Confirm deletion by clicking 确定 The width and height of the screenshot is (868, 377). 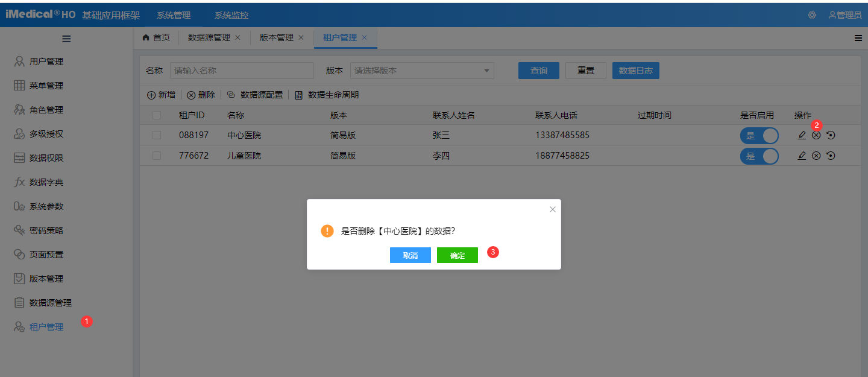click(x=457, y=255)
